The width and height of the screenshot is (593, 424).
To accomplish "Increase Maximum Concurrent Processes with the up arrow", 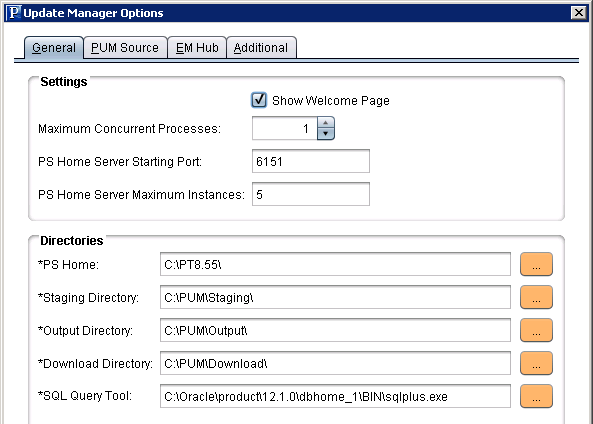I will [326, 123].
